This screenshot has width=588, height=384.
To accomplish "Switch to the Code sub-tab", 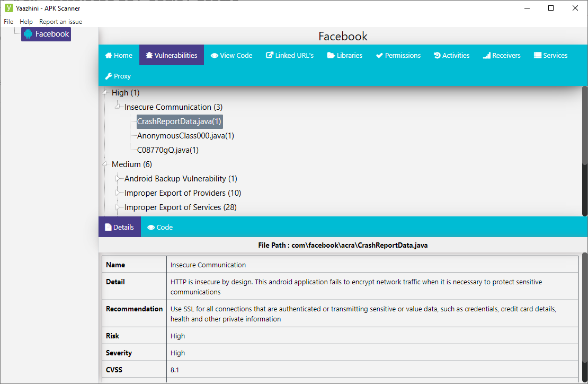I will [160, 227].
